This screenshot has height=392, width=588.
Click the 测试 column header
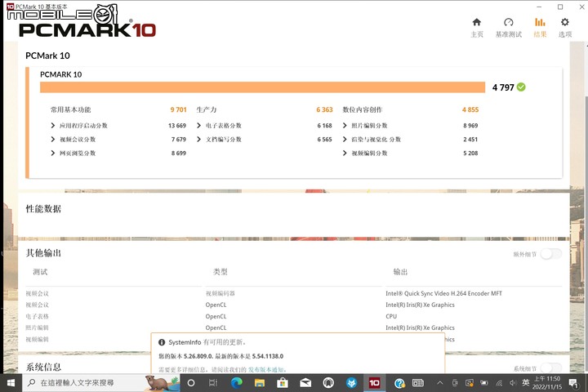[40, 272]
